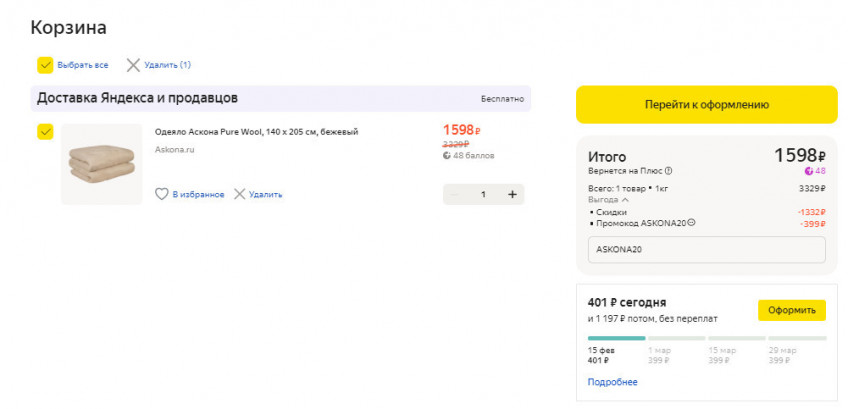Click the promo code input field
Viewport: 848px width, 409px height.
(706, 249)
